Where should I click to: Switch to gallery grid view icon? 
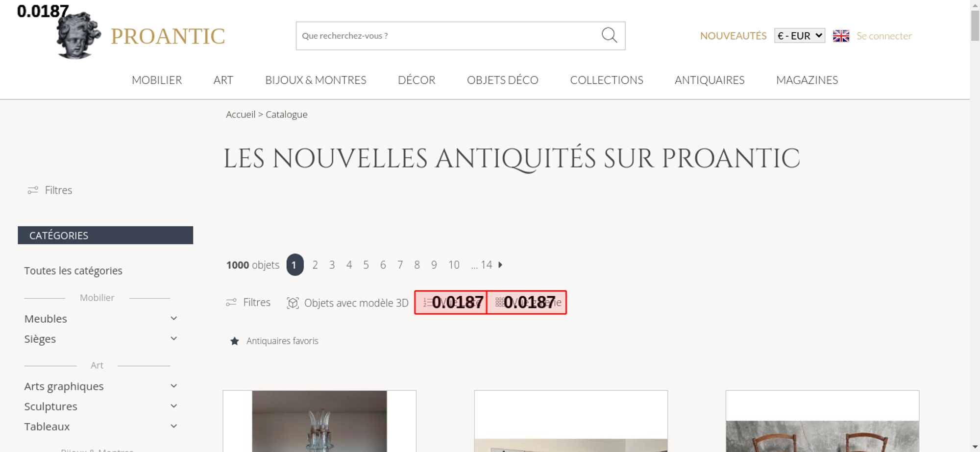click(x=499, y=303)
